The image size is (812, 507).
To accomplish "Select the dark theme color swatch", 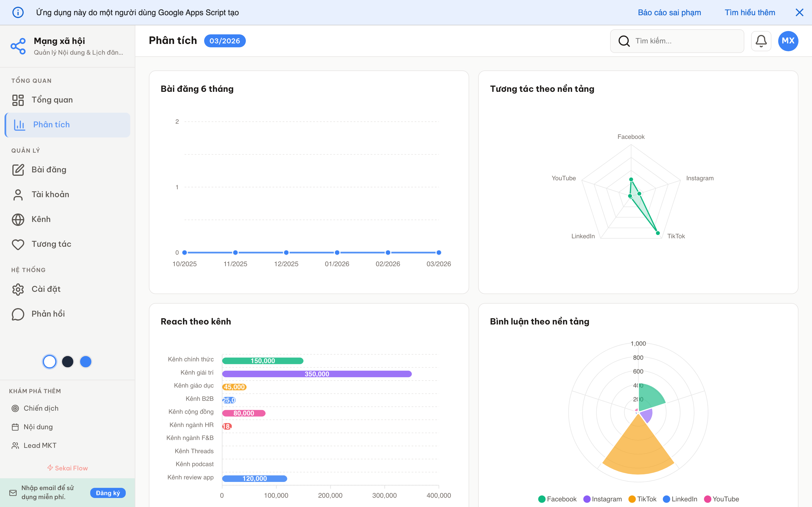I will pos(68,361).
